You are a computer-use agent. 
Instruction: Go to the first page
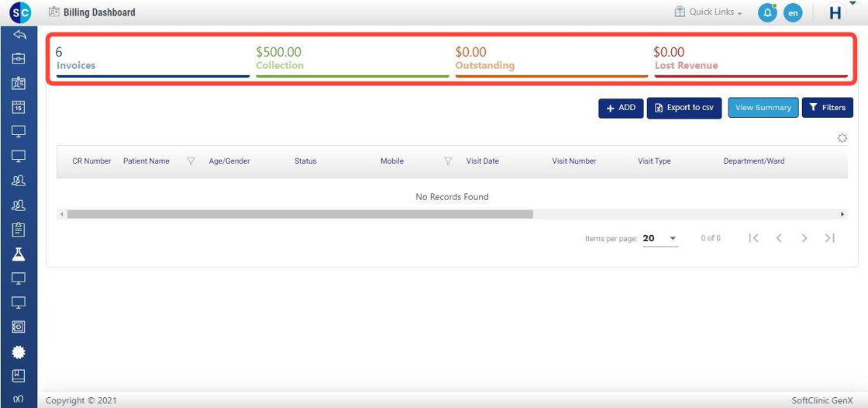point(753,238)
